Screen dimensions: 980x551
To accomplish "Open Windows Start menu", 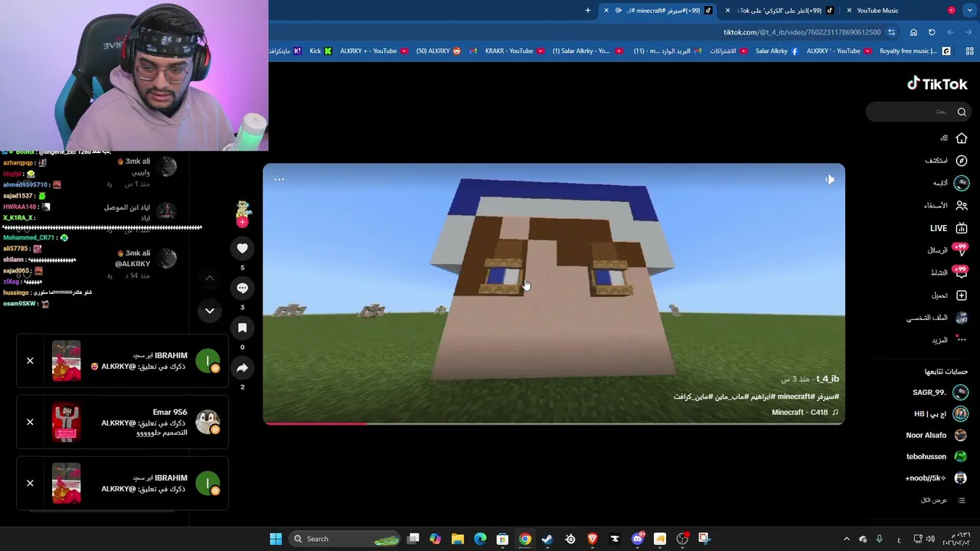I will pyautogui.click(x=276, y=539).
